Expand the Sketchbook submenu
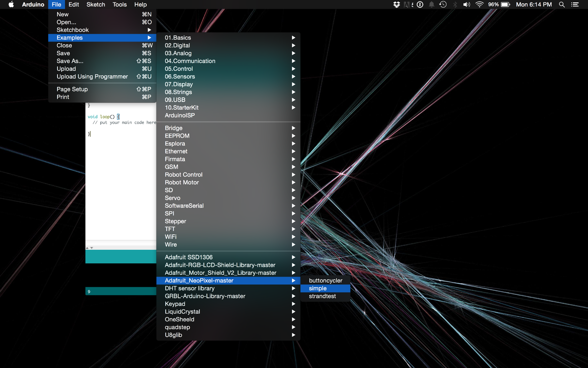 (x=102, y=30)
